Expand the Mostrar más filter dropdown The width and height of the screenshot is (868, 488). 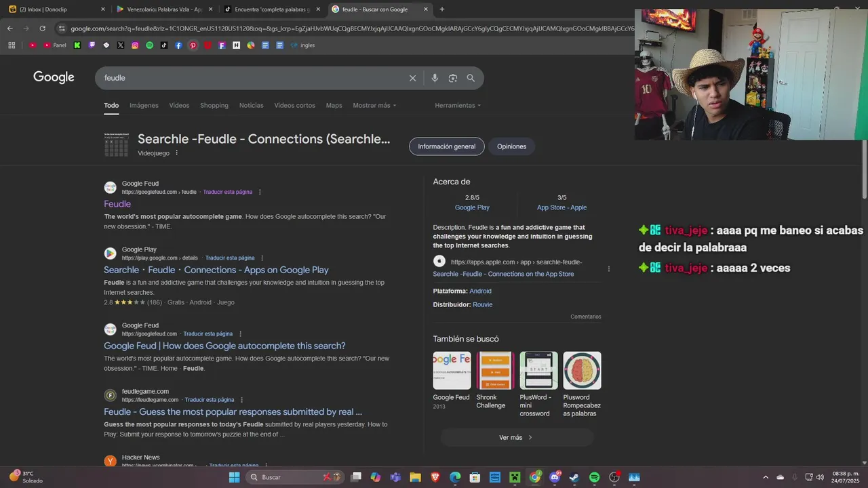(374, 106)
